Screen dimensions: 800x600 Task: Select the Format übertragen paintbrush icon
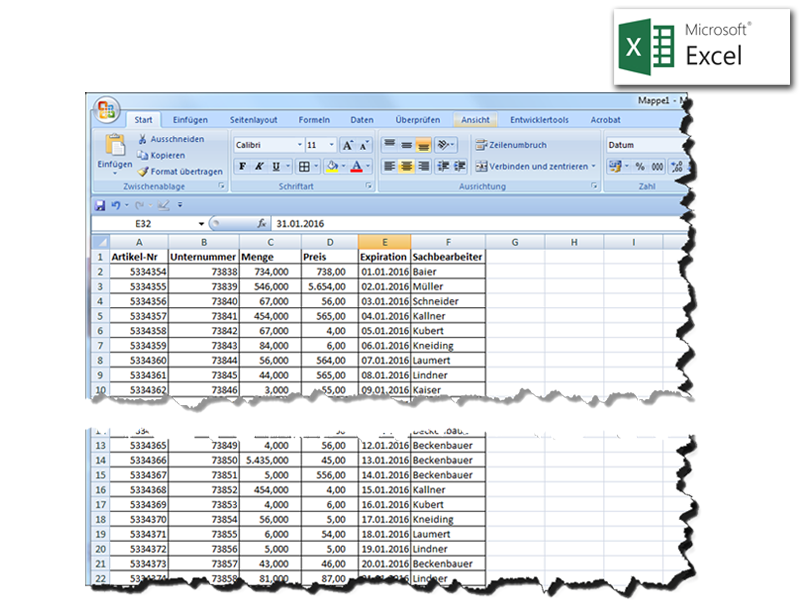point(145,171)
